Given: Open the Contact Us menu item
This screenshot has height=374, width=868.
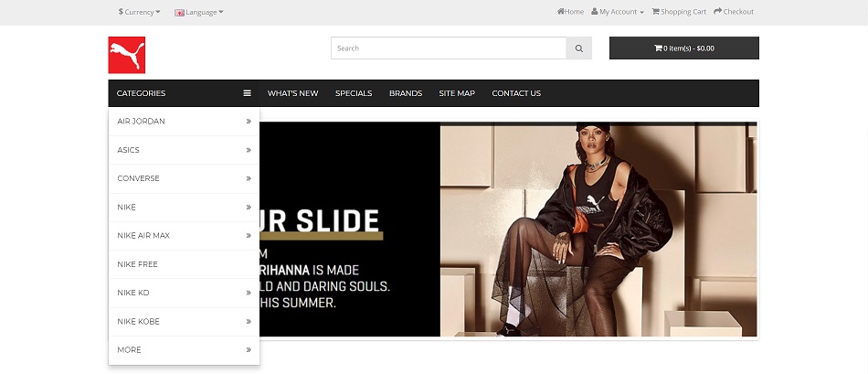Looking at the screenshot, I should point(516,93).
